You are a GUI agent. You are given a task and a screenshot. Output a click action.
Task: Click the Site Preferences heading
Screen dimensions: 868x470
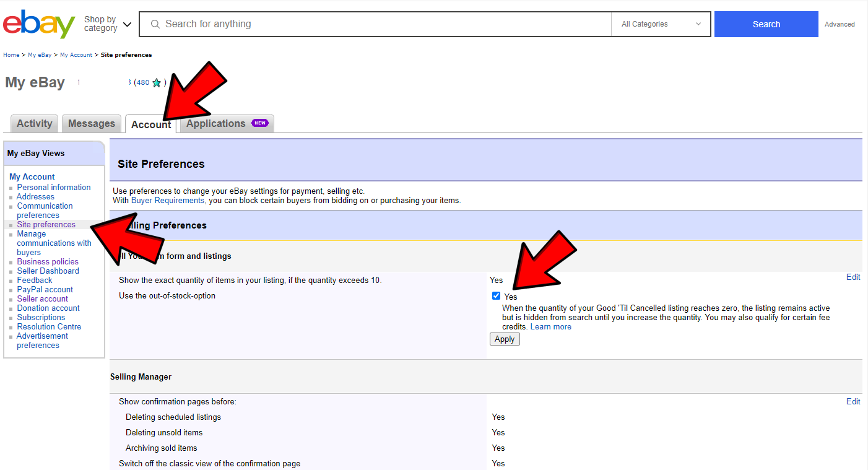coord(161,164)
